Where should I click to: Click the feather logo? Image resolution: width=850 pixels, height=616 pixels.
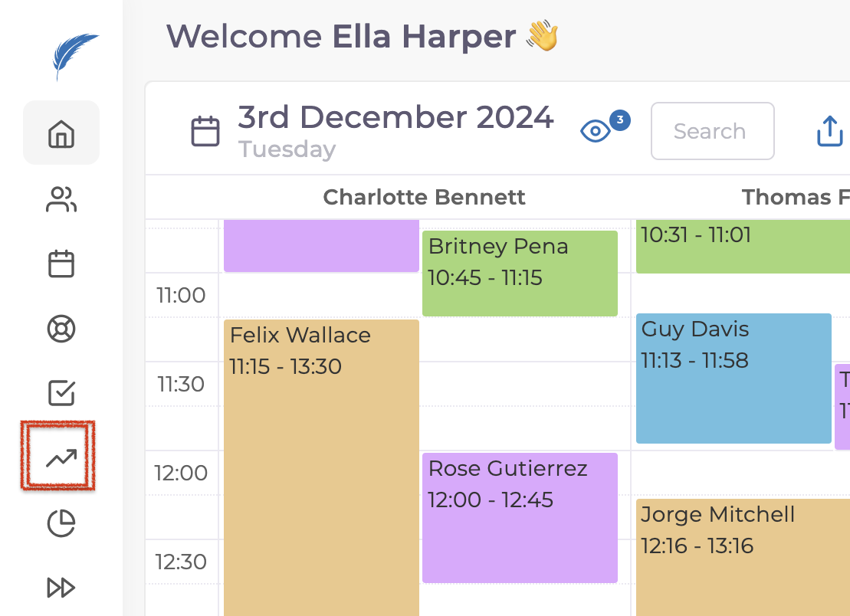[x=75, y=56]
